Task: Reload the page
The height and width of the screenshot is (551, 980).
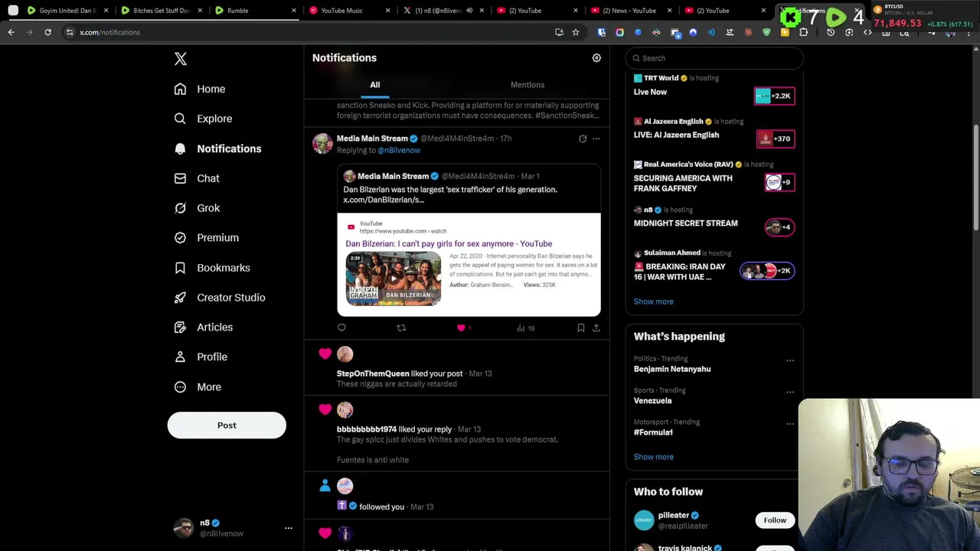Action: (47, 32)
